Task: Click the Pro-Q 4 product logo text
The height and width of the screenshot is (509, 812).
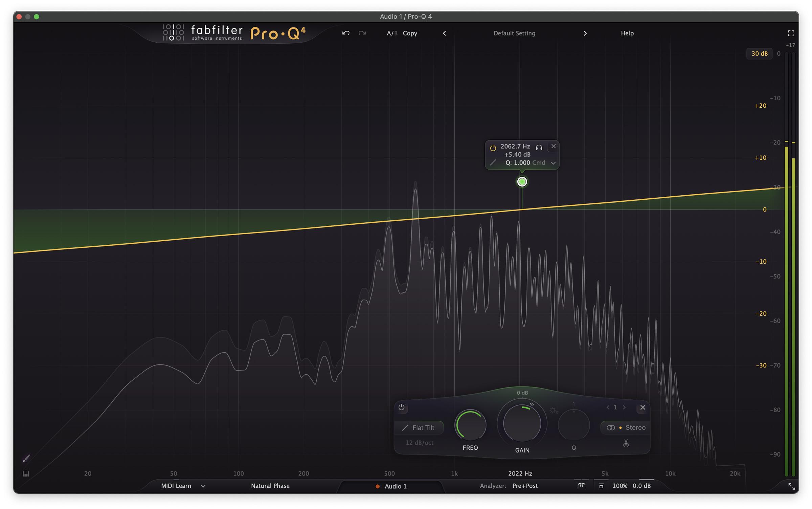Action: (278, 33)
